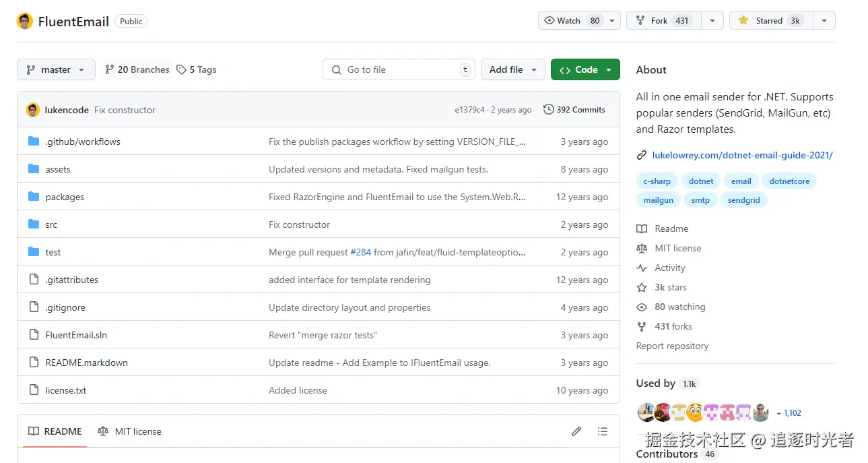This screenshot has width=868, height=463.
Task: Select the sendgrid topic tag
Action: [x=743, y=200]
